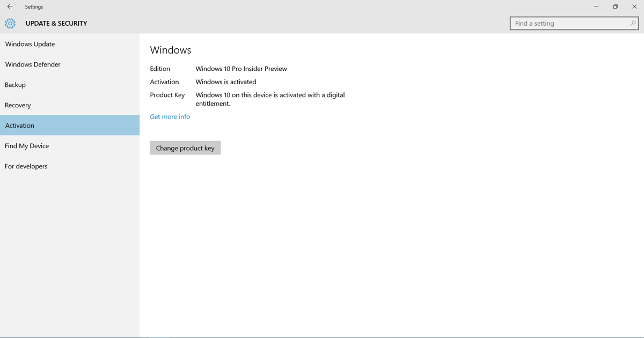
Task: Follow the Get more info link
Action: (170, 116)
